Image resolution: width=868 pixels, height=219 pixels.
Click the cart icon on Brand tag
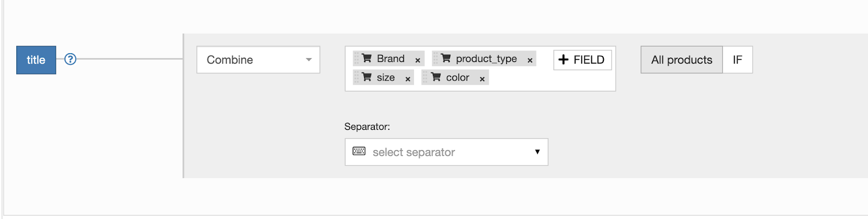pyautogui.click(x=367, y=58)
